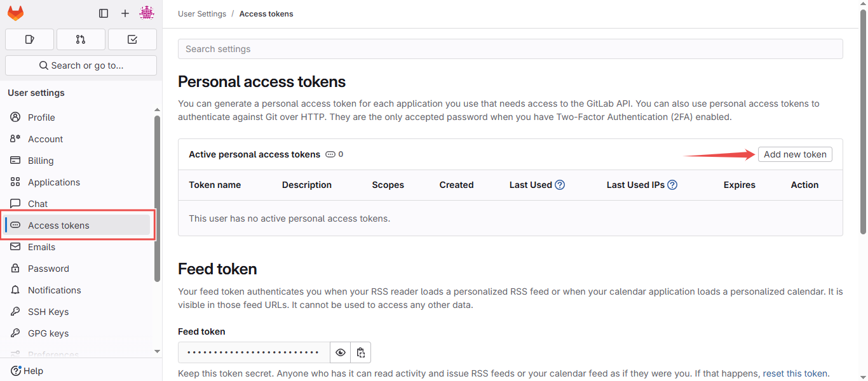Reveal the feed token with eye icon
The height and width of the screenshot is (381, 868).
(340, 352)
